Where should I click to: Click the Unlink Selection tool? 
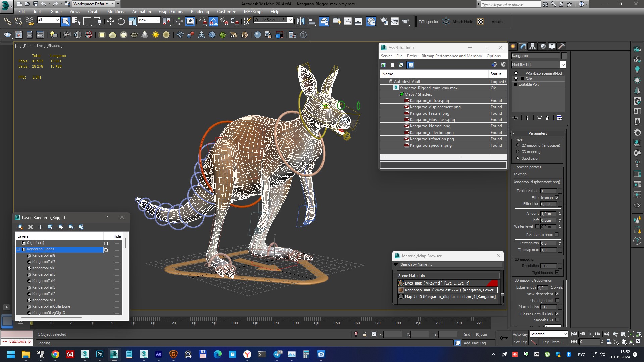(18, 21)
